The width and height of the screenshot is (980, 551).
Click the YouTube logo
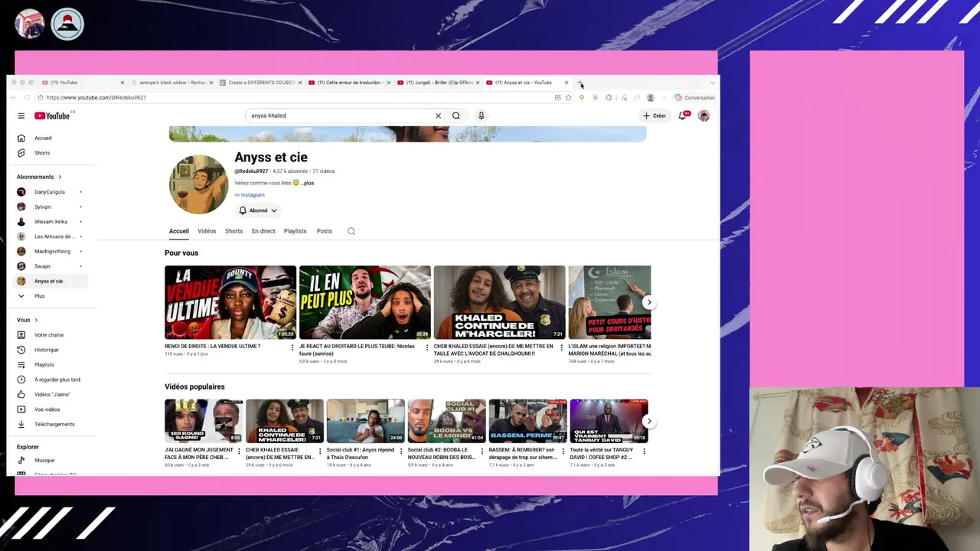[x=52, y=116]
